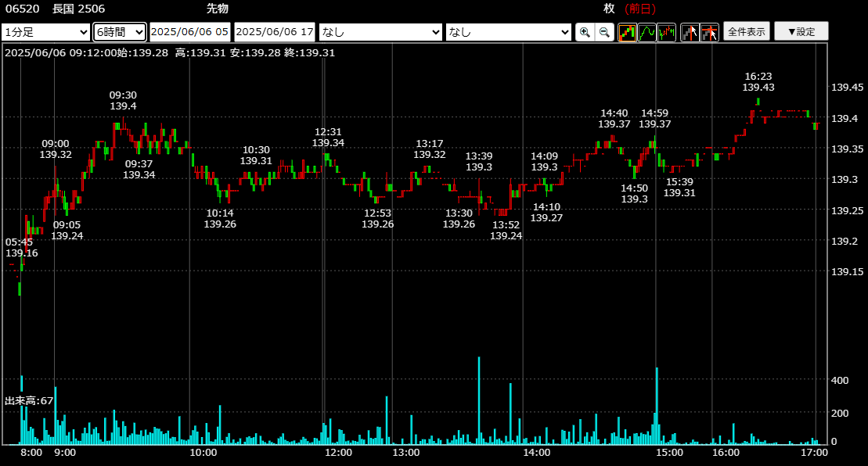Click the 400 volume axis value
Image resolution: width=868 pixels, height=466 pixels.
pos(840,380)
